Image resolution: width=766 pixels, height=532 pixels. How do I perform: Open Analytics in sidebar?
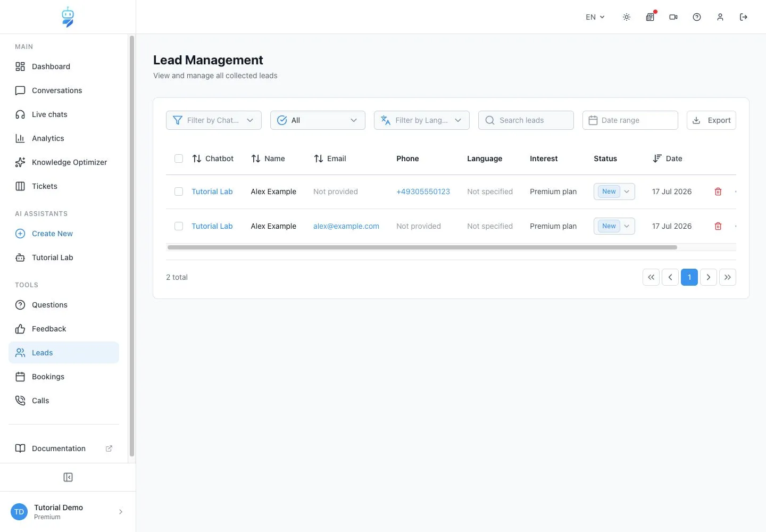(x=64, y=138)
